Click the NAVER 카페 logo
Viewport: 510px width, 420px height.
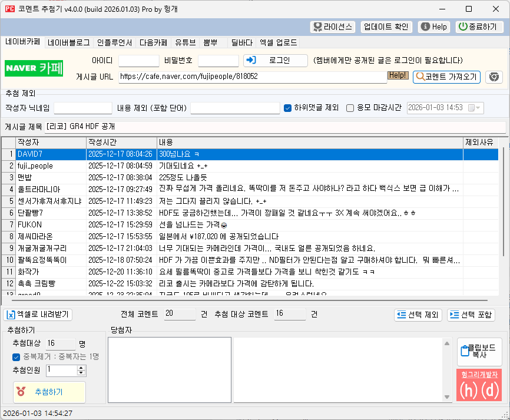(34, 68)
